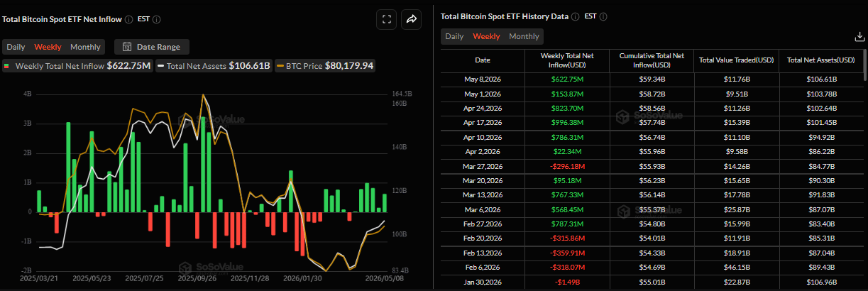Click the $823.70M inflow value

567,109
